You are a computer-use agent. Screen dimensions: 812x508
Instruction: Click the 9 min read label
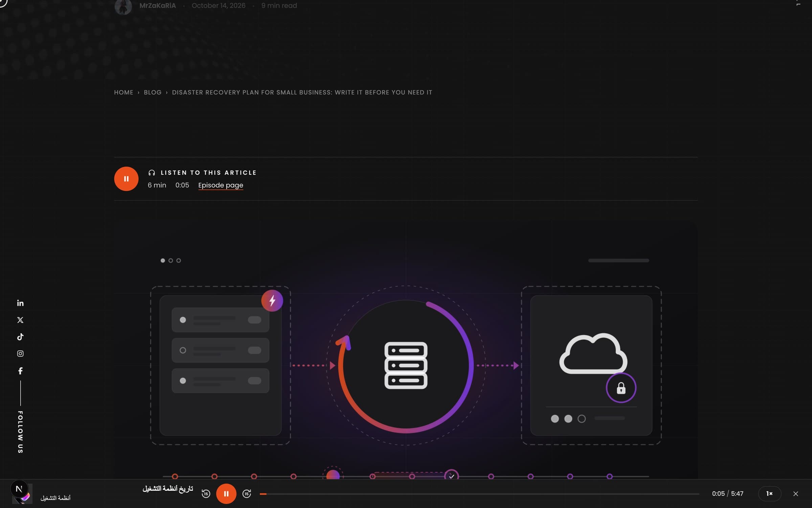pos(279,6)
